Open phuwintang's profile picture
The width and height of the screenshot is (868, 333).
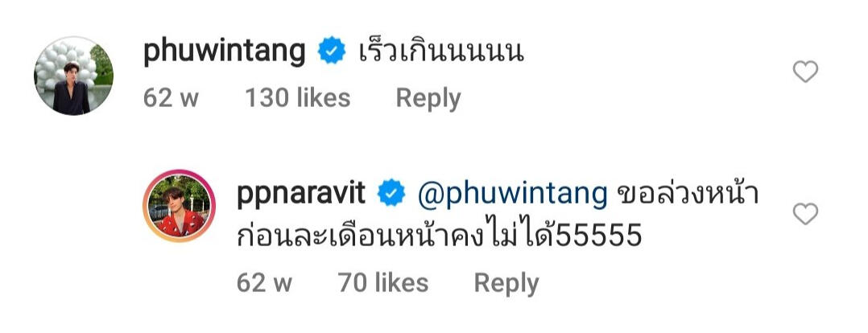(x=73, y=76)
